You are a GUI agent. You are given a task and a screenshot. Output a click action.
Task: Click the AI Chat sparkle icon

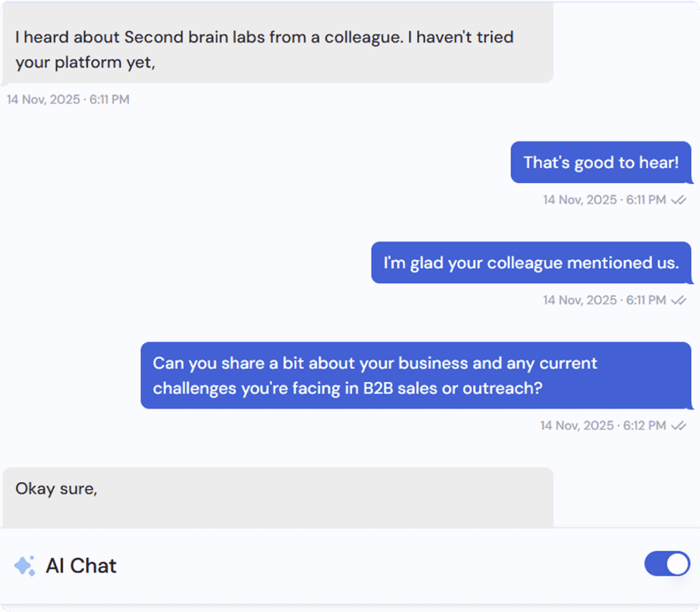pos(25,566)
